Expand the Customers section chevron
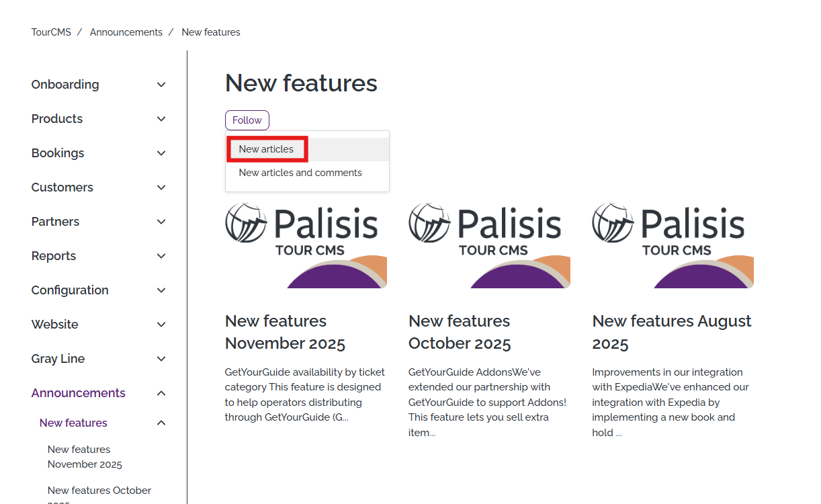 [161, 187]
